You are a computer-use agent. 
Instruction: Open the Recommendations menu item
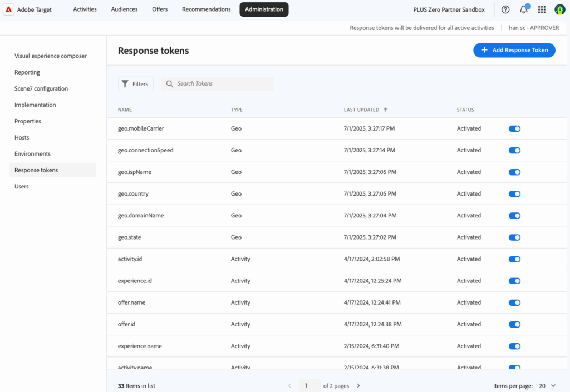pos(206,9)
